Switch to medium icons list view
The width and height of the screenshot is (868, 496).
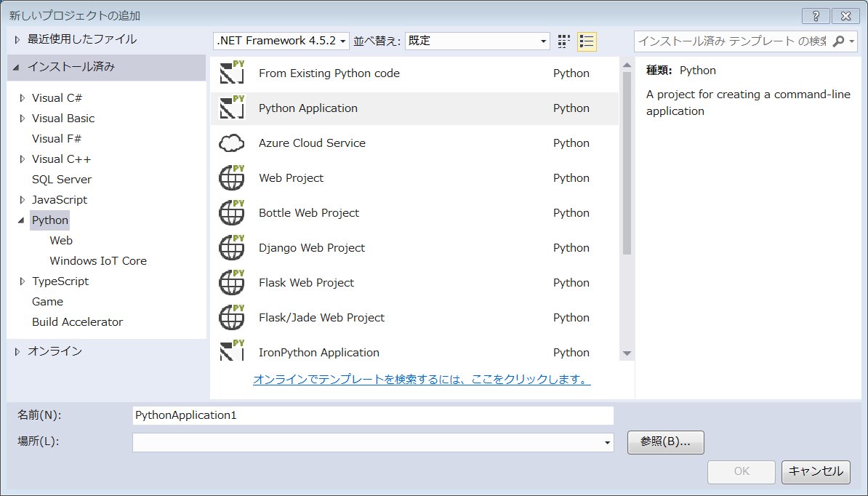587,41
